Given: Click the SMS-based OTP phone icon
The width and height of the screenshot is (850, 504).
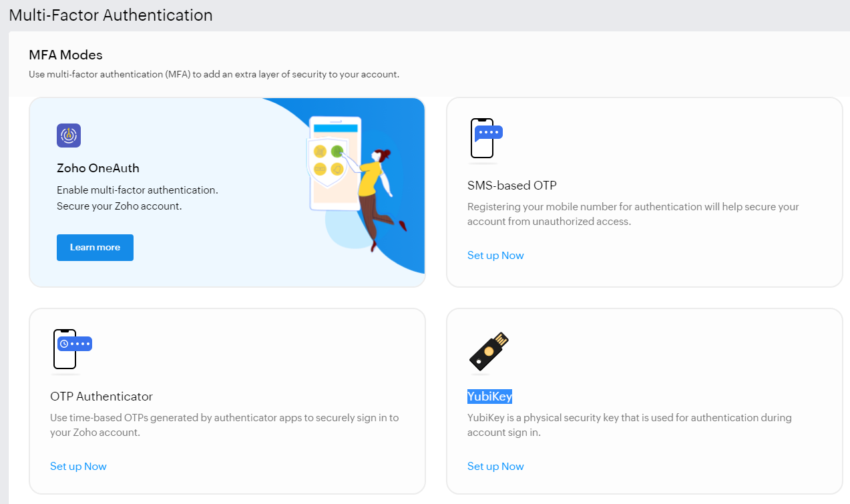Looking at the screenshot, I should (486, 139).
